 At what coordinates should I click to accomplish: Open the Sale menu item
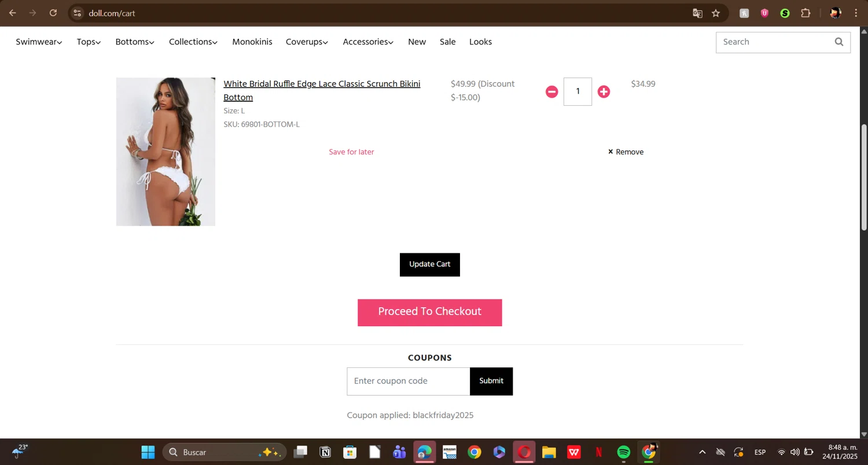click(447, 42)
